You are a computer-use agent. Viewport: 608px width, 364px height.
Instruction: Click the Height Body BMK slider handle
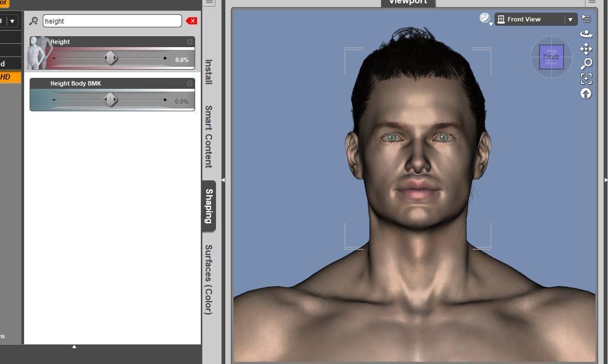(x=111, y=100)
